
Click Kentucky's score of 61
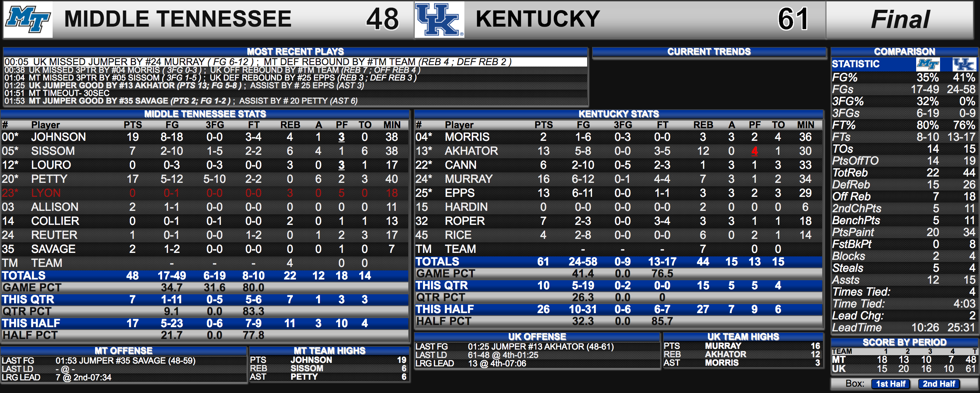[793, 19]
